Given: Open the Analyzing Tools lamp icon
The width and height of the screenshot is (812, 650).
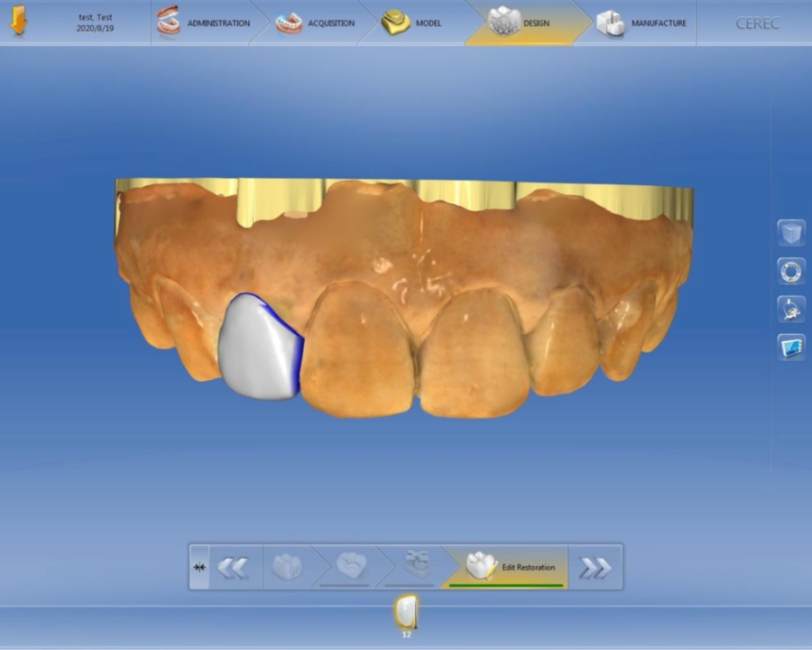Looking at the screenshot, I should click(791, 309).
